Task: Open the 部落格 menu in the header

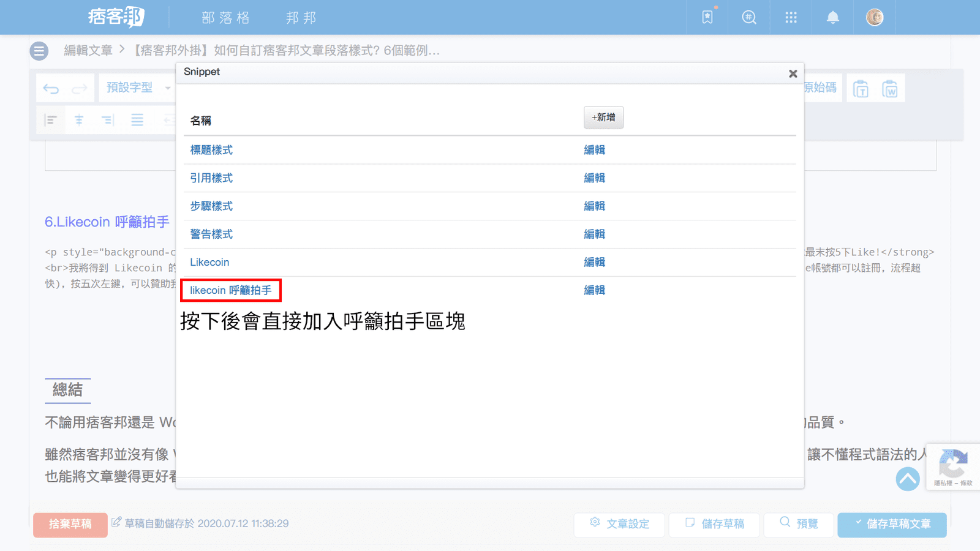Action: tap(225, 18)
